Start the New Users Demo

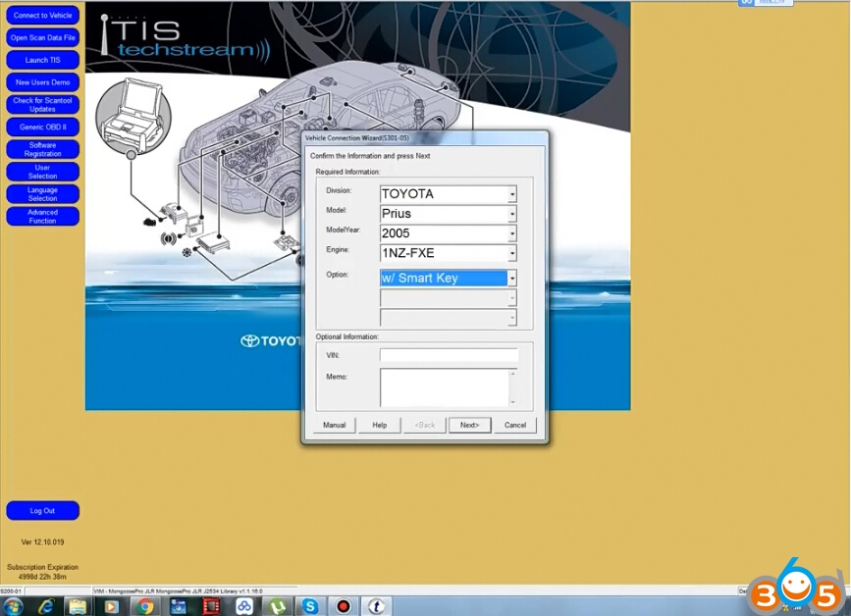(43, 82)
